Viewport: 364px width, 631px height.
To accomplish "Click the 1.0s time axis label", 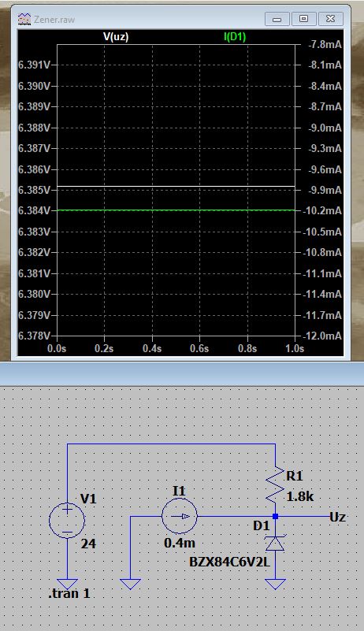I will [295, 348].
